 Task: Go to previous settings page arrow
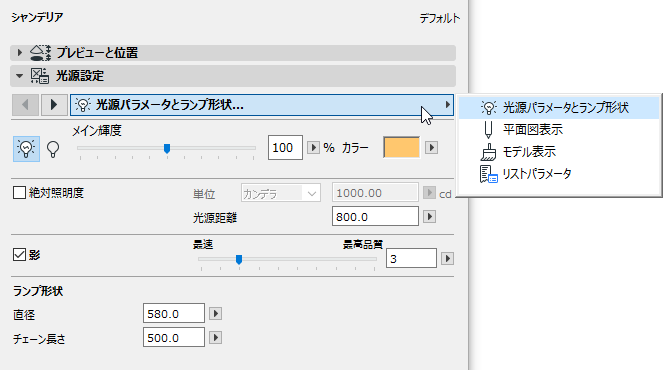(25, 104)
